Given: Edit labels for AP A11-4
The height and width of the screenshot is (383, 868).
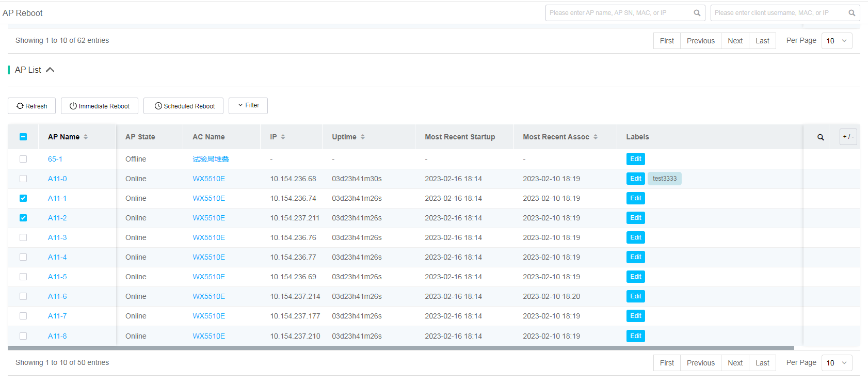Looking at the screenshot, I should coord(636,257).
